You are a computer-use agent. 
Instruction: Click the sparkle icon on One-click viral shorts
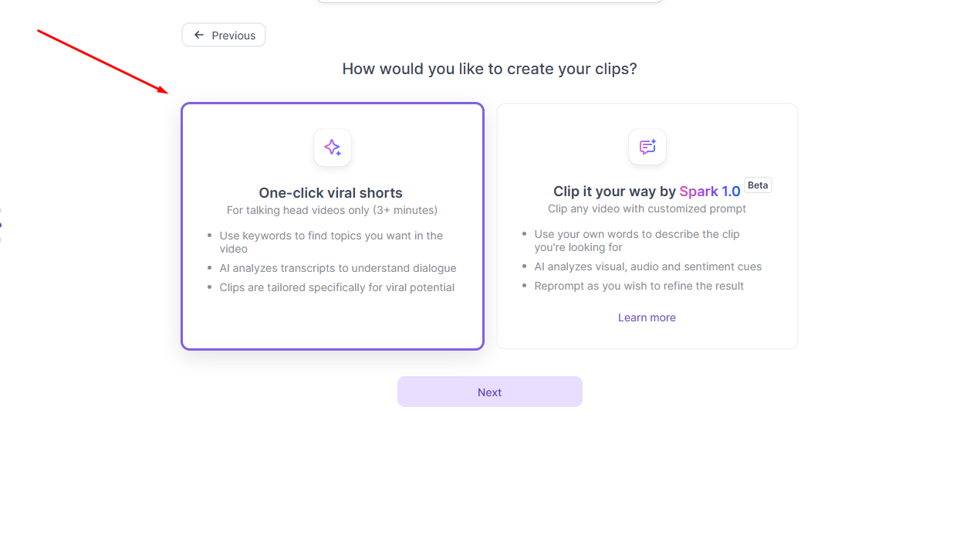click(333, 148)
